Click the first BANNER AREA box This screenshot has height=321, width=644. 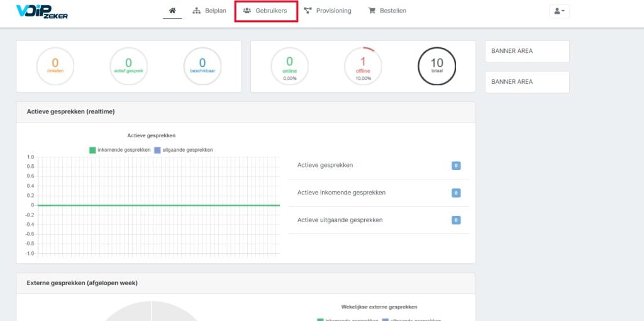[527, 52]
